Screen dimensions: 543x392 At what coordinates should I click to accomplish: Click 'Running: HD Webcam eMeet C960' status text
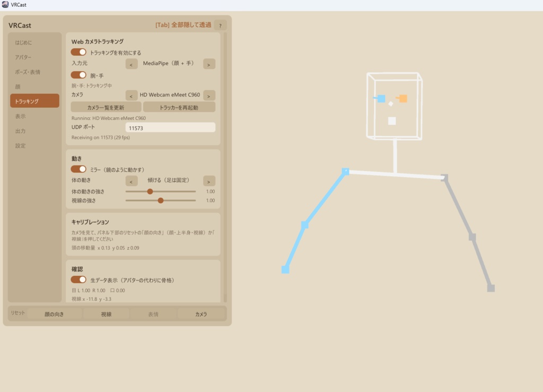(x=108, y=118)
